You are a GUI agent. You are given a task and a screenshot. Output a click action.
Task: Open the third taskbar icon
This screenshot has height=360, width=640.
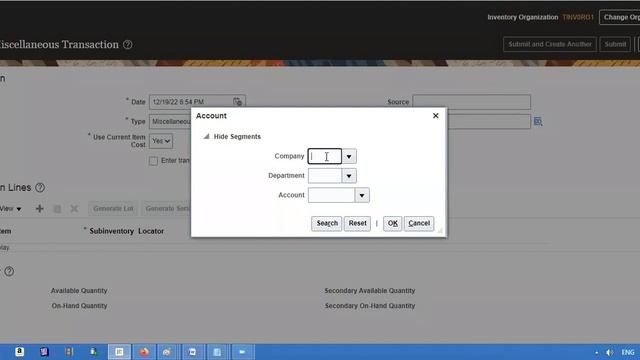pos(69,352)
